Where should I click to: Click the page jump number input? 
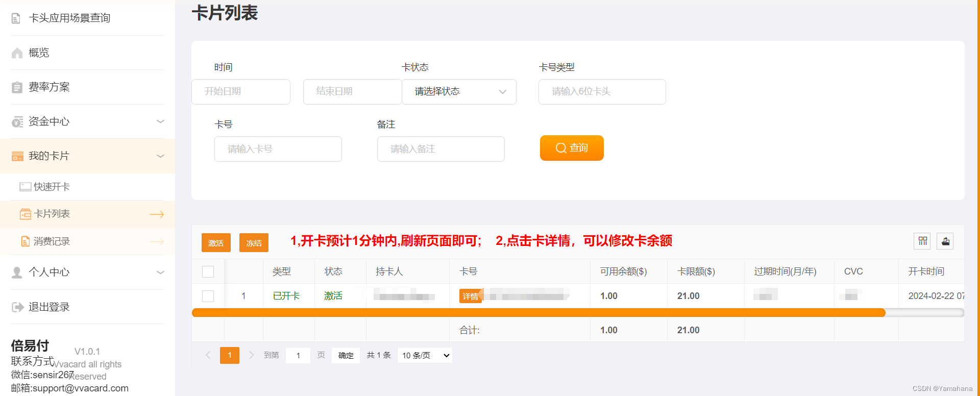(298, 355)
